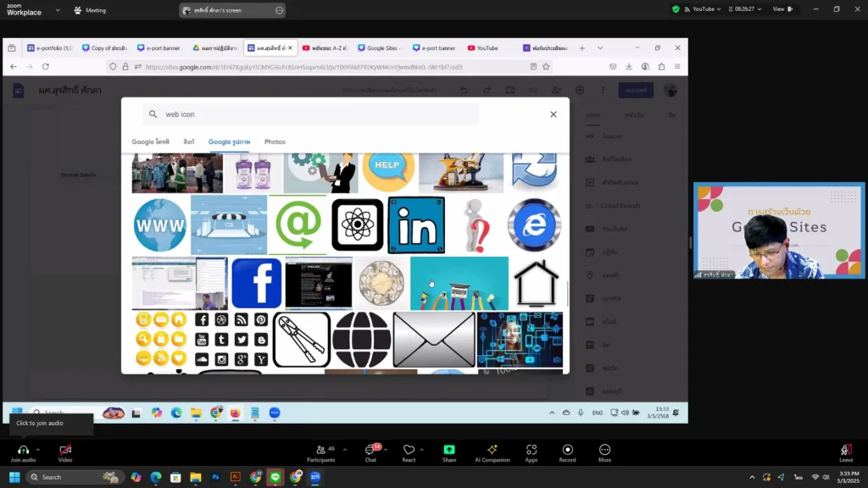Screen dimensions: 868x488
Task: Switch to the Meeting tab
Action: click(90, 10)
